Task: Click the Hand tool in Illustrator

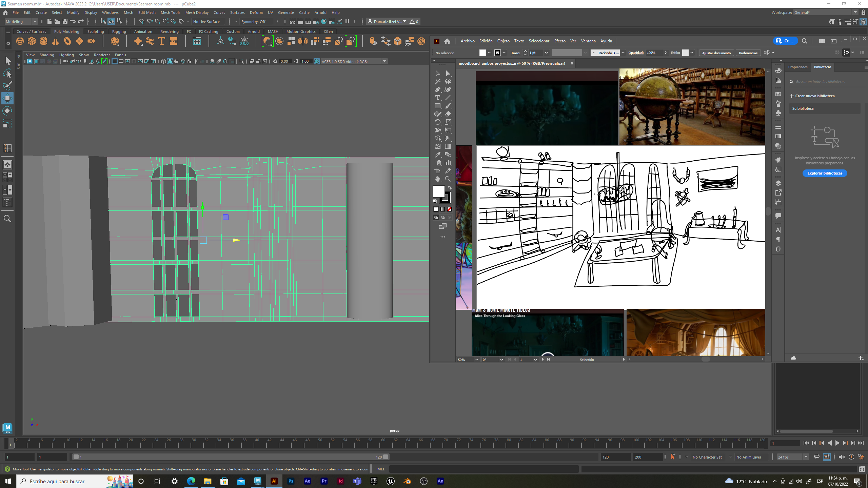Action: (x=438, y=179)
